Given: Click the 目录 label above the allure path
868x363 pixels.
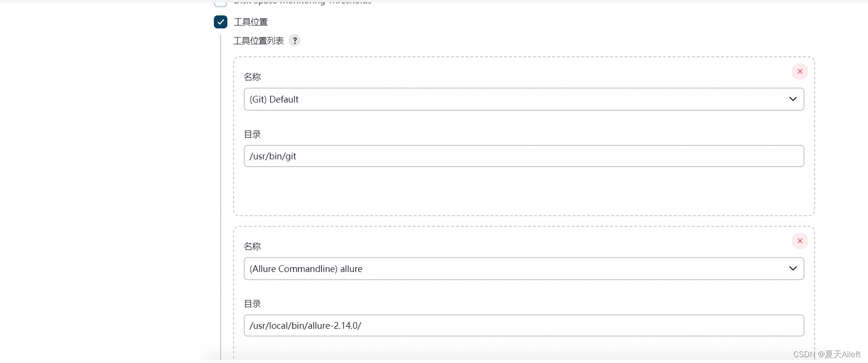Looking at the screenshot, I should (252, 304).
